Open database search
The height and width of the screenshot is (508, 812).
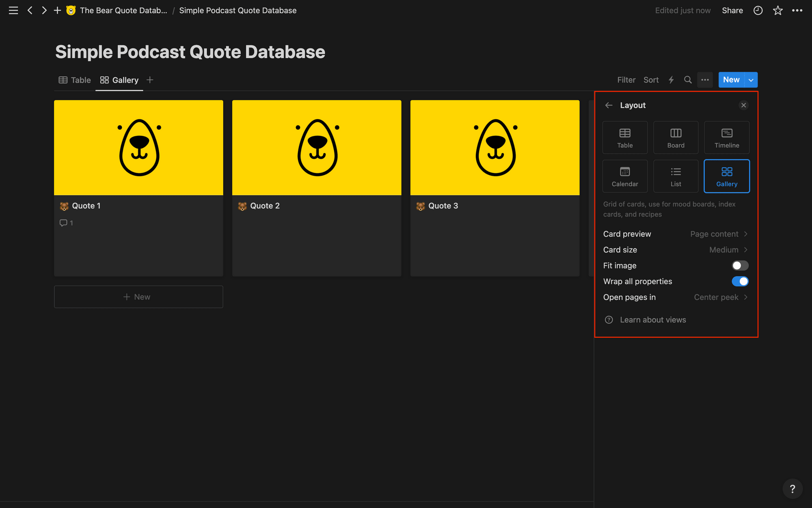point(688,80)
